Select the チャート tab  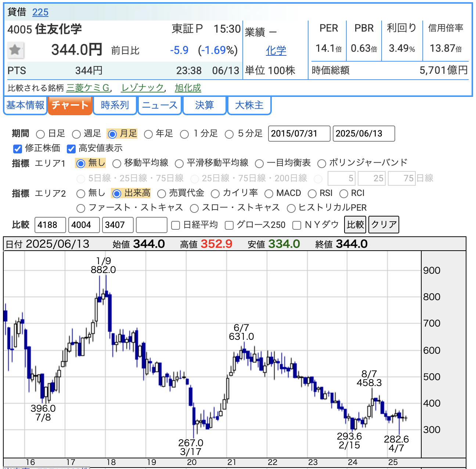click(70, 105)
